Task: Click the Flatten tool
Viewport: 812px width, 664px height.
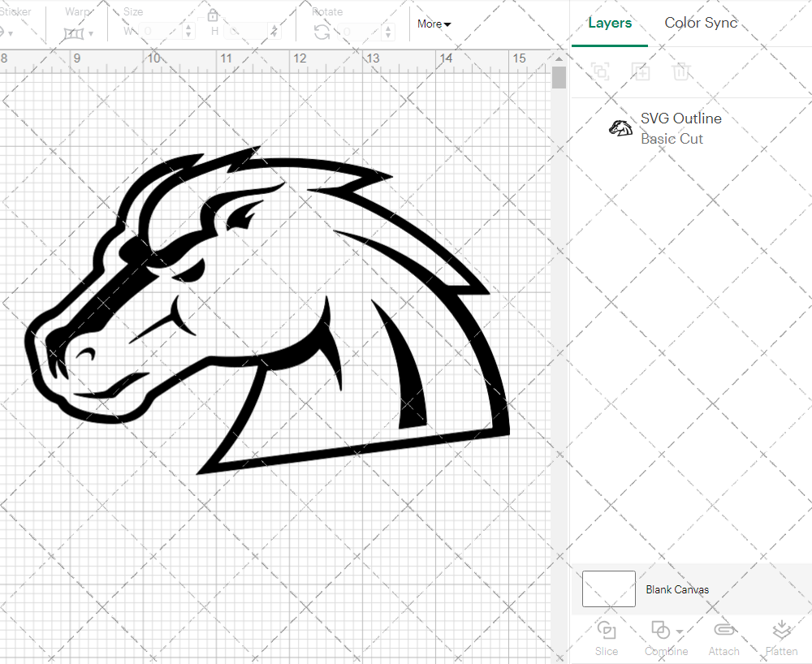Action: [780, 638]
